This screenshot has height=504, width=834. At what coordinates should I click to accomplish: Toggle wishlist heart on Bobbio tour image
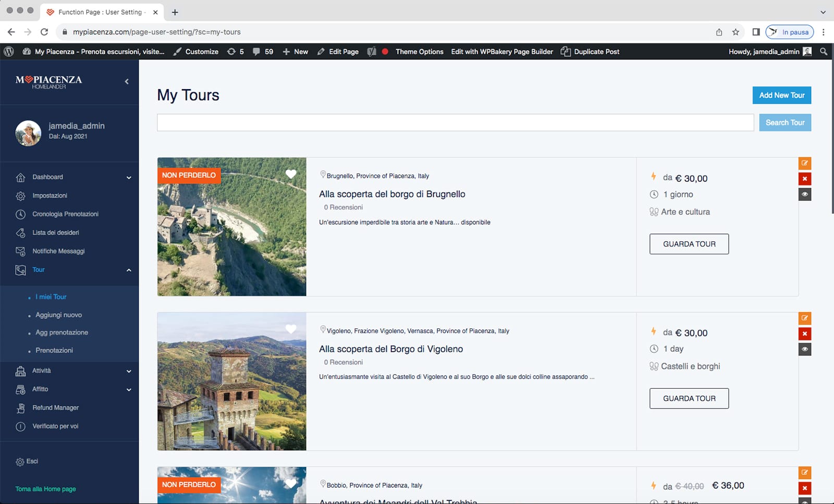click(x=291, y=484)
